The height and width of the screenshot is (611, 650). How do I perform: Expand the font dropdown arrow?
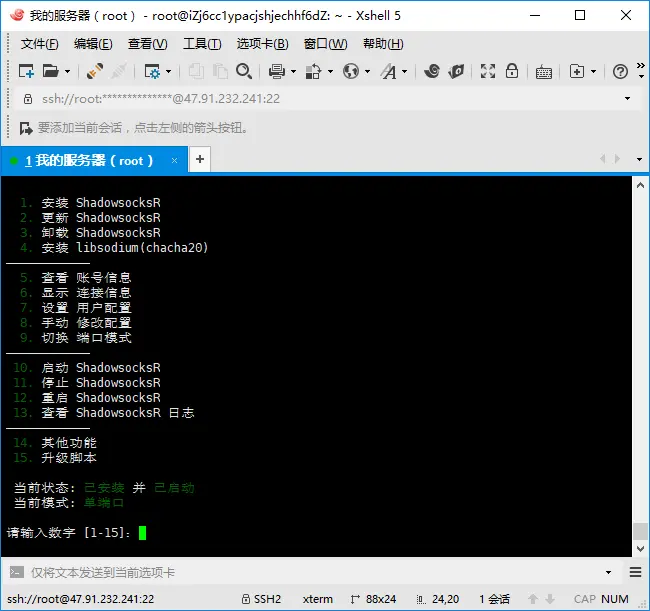(x=405, y=72)
